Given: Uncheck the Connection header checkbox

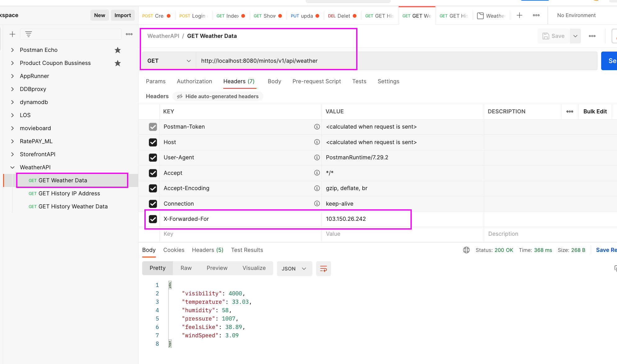Looking at the screenshot, I should point(153,204).
